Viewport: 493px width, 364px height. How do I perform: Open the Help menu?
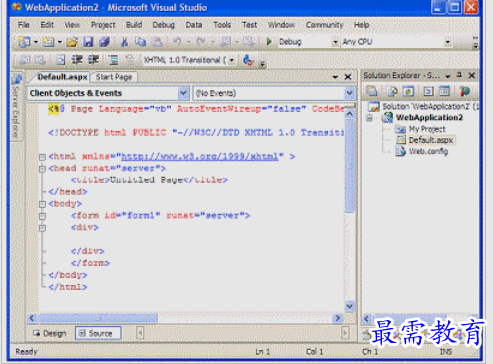coord(361,25)
